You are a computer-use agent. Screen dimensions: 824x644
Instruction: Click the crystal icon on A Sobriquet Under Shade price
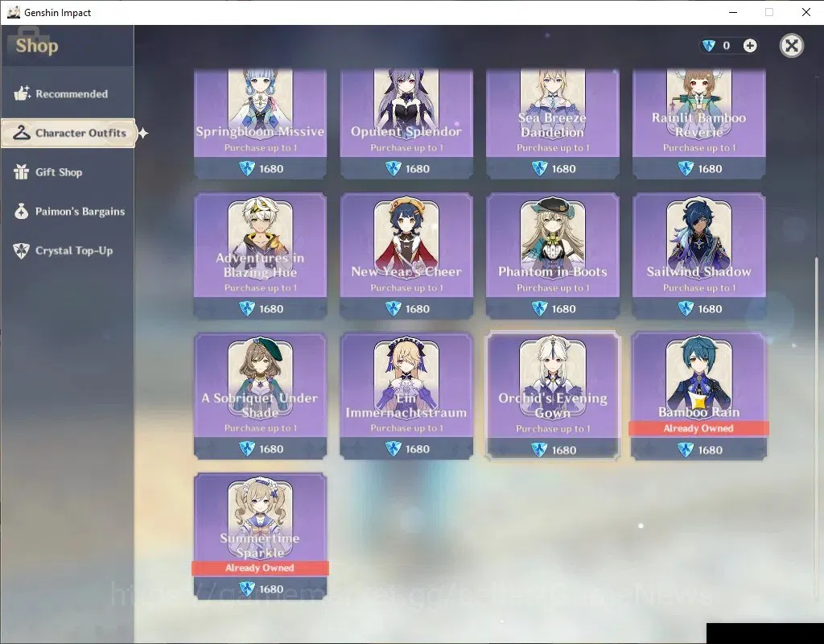point(247,449)
